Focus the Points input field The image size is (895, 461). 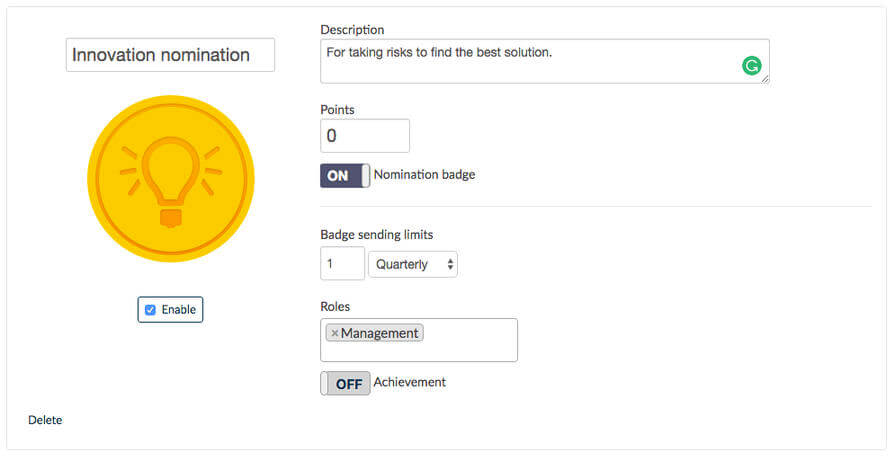(365, 136)
